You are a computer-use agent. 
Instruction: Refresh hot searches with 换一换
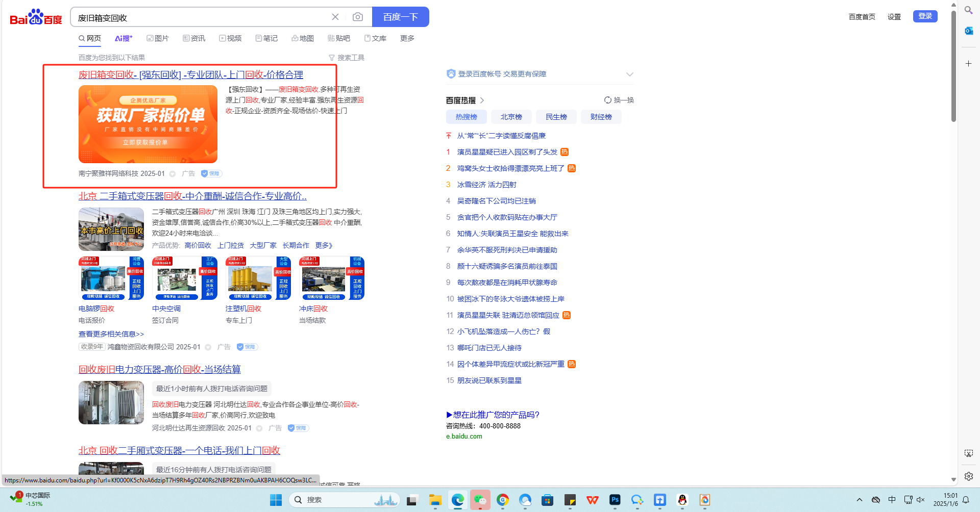pyautogui.click(x=619, y=100)
